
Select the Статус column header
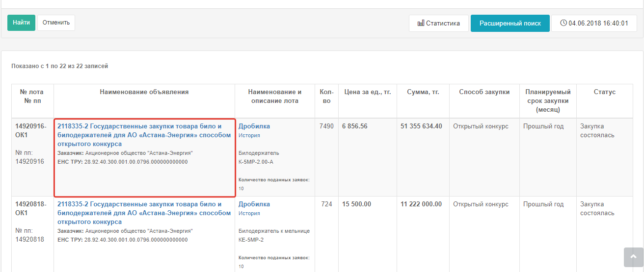[x=604, y=92]
